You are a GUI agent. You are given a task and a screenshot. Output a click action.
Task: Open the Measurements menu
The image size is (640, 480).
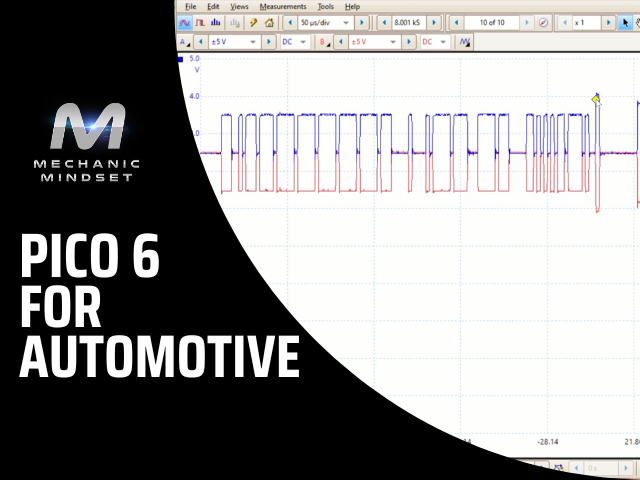click(282, 6)
